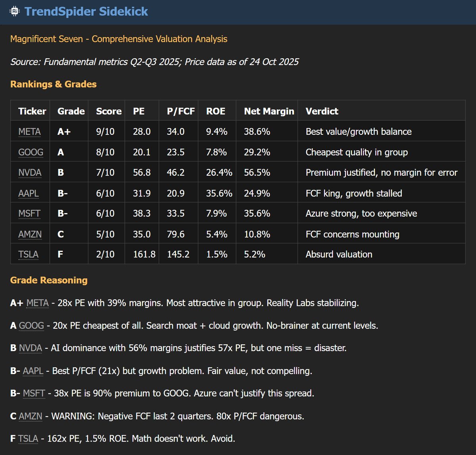Click the Net Margin column header

269,111
